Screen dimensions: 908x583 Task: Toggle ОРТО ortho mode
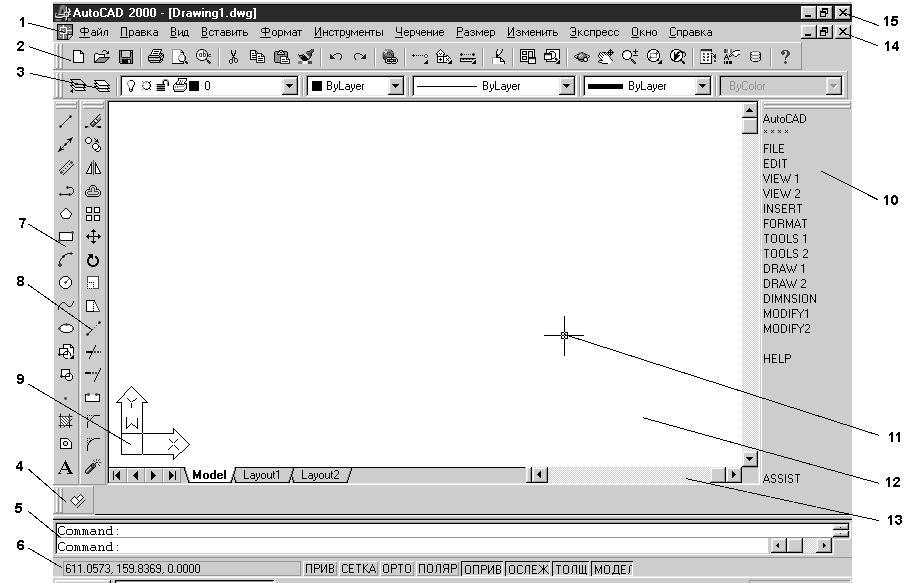click(x=397, y=569)
